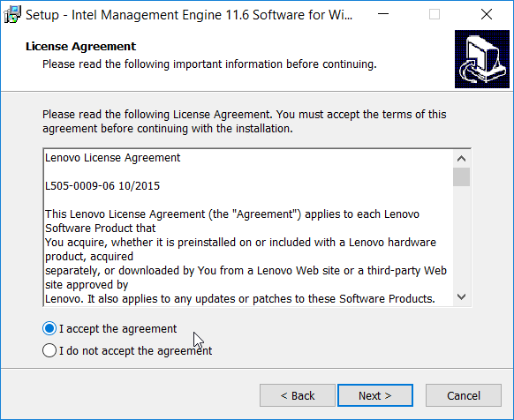Click the license text scroll-down arrow
Screen dimensions: 514x420
[x=461, y=297]
